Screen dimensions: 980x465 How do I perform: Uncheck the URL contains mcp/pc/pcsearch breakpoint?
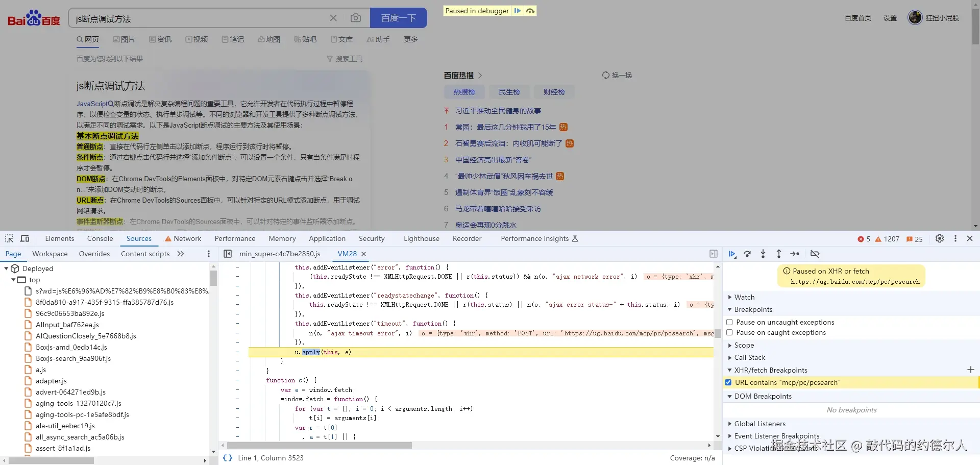pyautogui.click(x=728, y=382)
